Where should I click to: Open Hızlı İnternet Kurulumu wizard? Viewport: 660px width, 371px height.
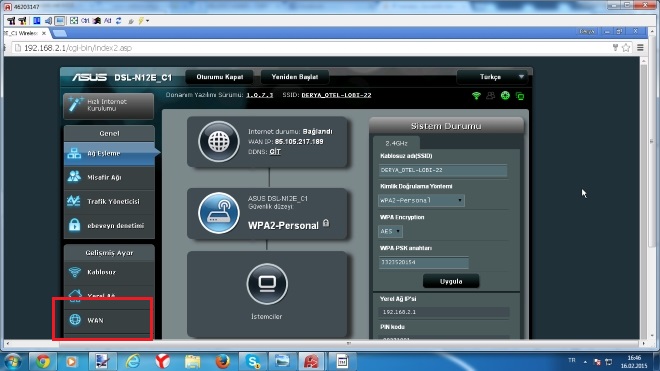[x=109, y=105]
